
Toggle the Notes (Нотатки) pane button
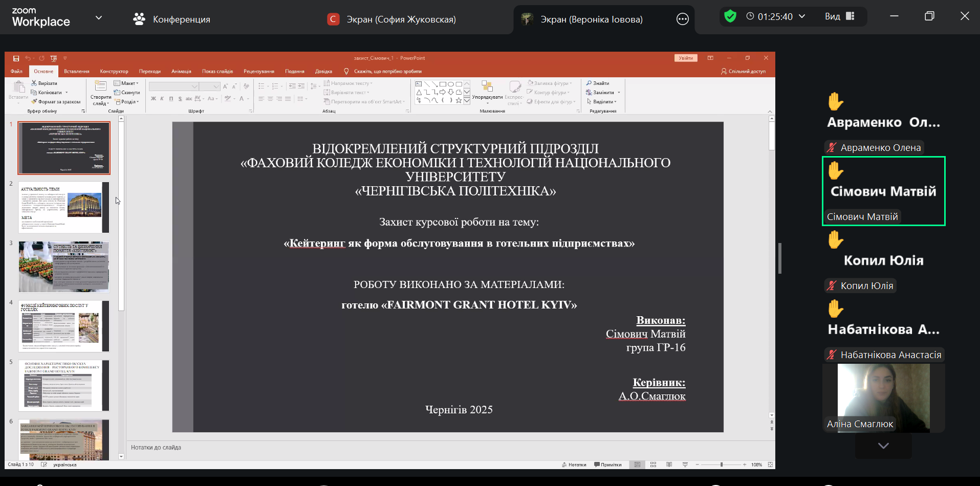[574, 465]
